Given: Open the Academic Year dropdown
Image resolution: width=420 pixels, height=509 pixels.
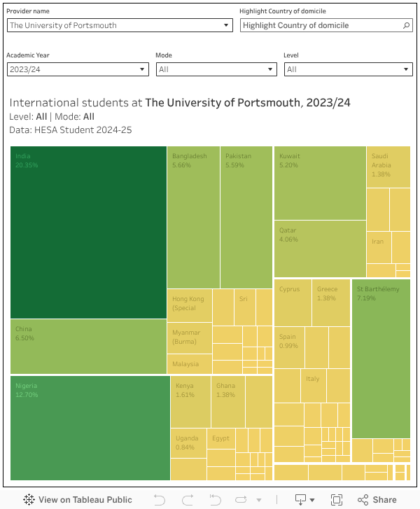Looking at the screenshot, I should 143,69.
